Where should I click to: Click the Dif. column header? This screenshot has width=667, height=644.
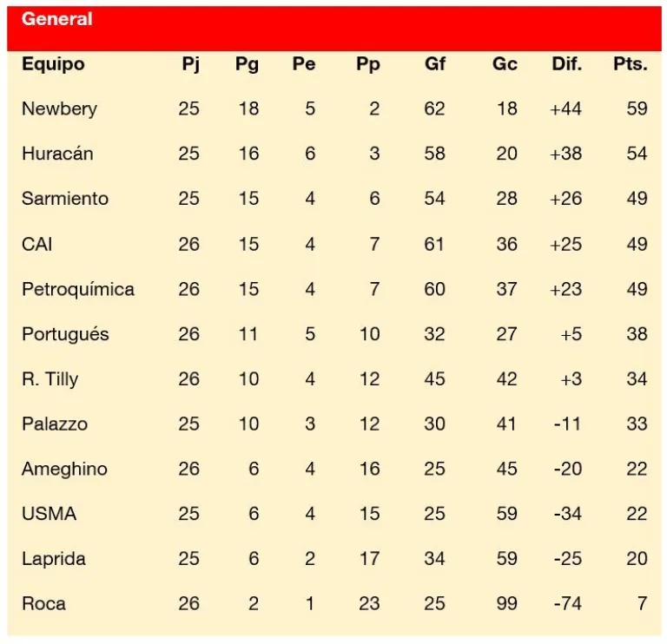pos(566,64)
